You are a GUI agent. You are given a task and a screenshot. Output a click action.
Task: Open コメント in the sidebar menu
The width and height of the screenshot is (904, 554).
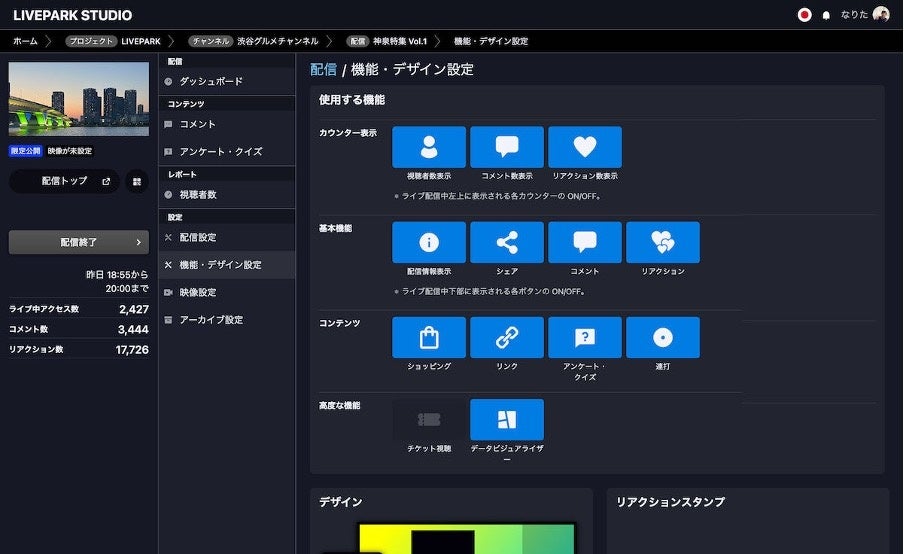pyautogui.click(x=227, y=124)
